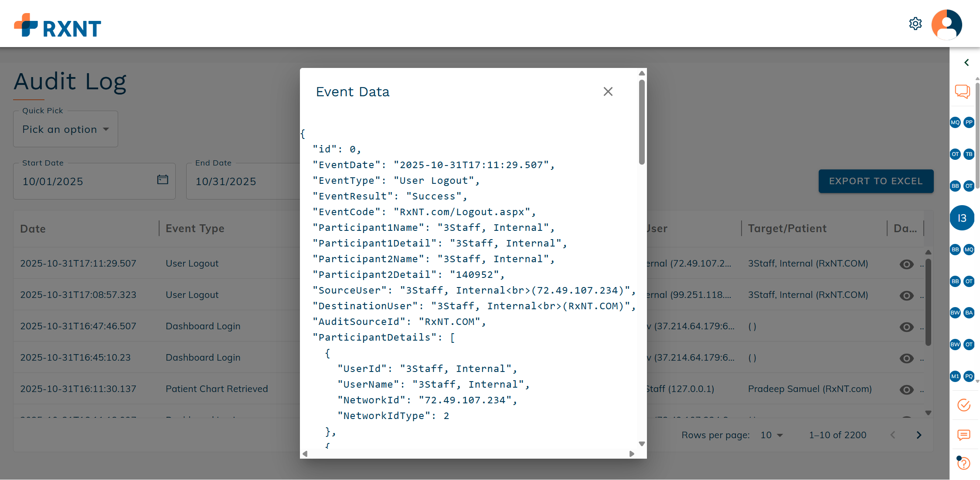Collapse the right sidebar panel
The width and height of the screenshot is (980, 480).
point(966,62)
